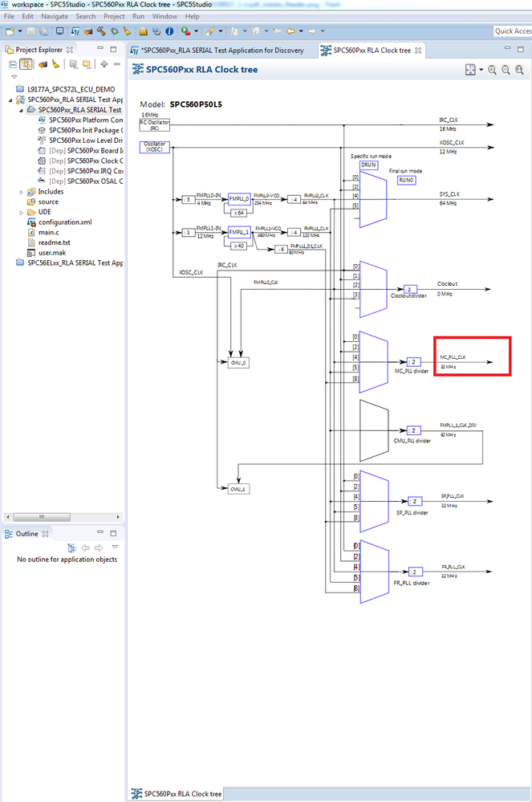Image resolution: width=532 pixels, height=802 pixels.
Task: Open the New wizard dropdown arrow
Action: pos(20,31)
